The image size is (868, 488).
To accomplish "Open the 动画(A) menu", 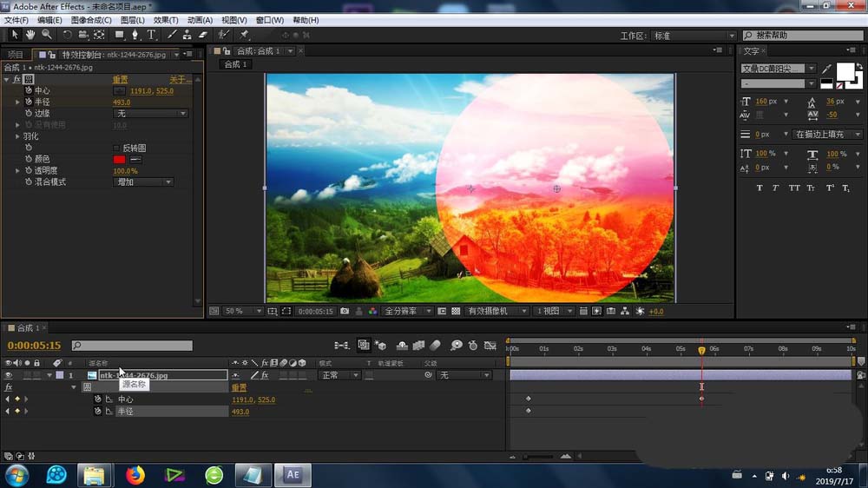I will [200, 20].
